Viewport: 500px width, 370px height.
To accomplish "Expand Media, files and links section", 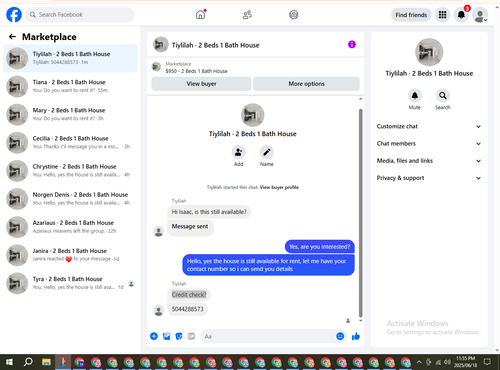I will click(429, 161).
